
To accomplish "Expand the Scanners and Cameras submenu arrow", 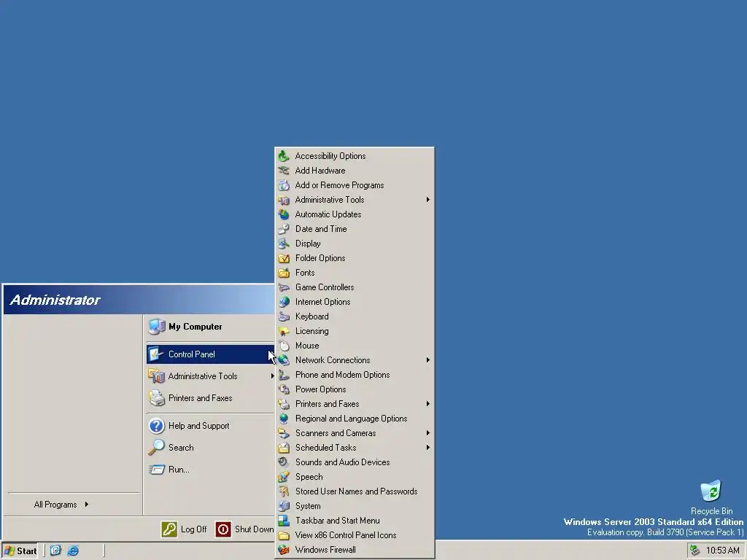I will (x=427, y=433).
